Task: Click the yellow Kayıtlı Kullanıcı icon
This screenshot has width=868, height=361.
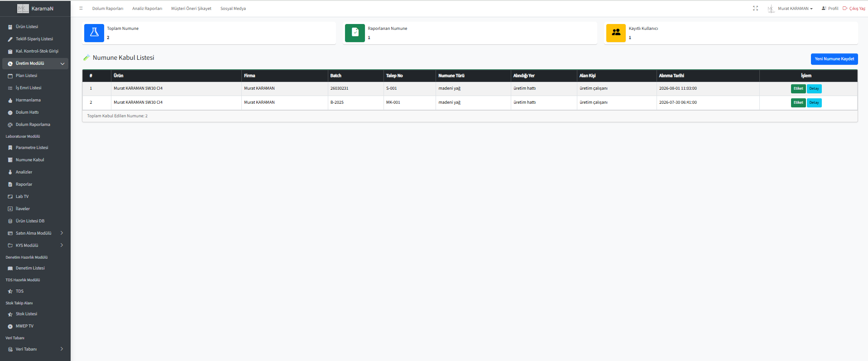Action: click(x=616, y=33)
